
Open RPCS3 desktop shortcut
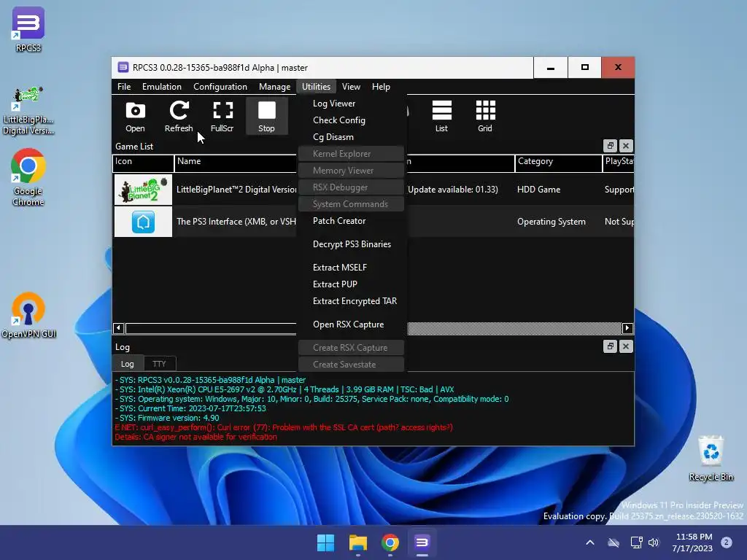tap(28, 30)
